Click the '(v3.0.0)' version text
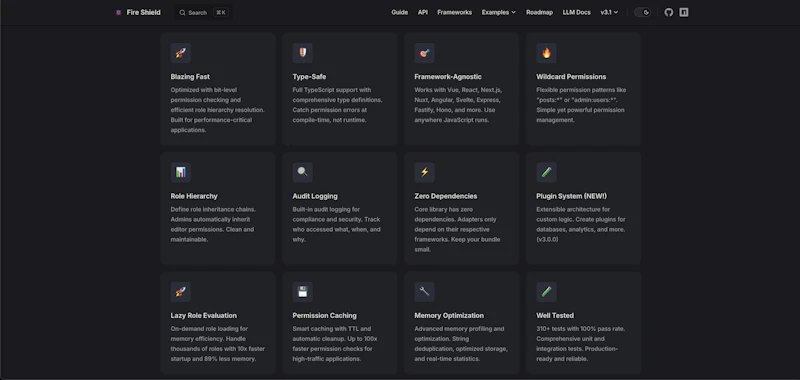The width and height of the screenshot is (800, 380). [x=547, y=239]
